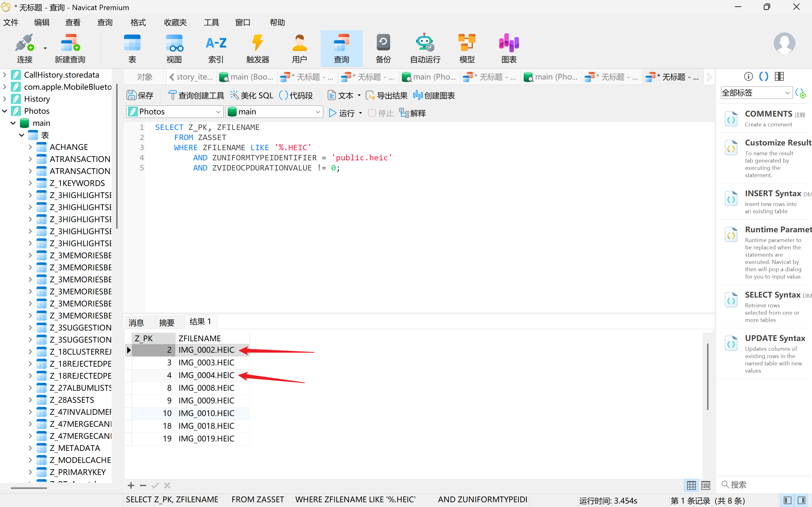Toggle the right side panel visibility
This screenshot has height=507, width=812.
point(802,500)
